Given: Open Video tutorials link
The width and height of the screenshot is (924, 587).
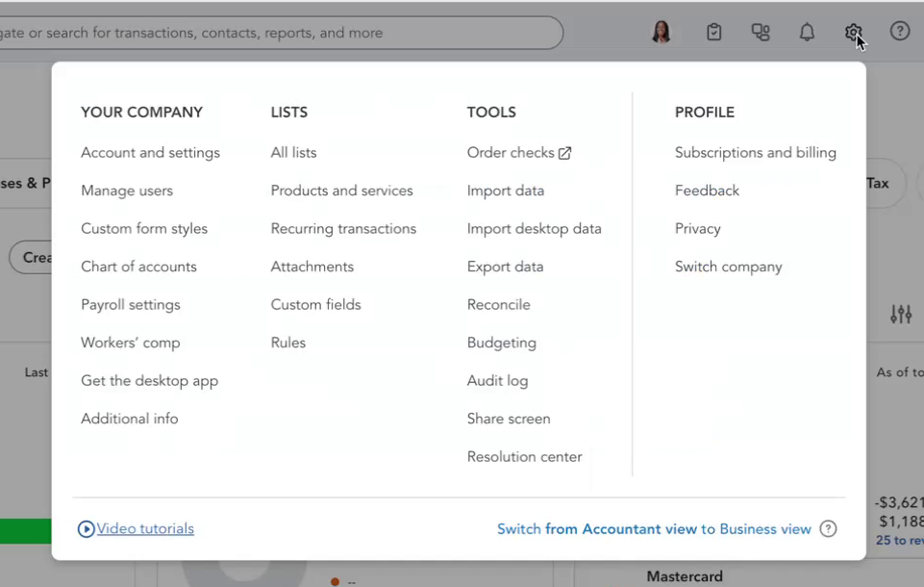Looking at the screenshot, I should point(145,528).
